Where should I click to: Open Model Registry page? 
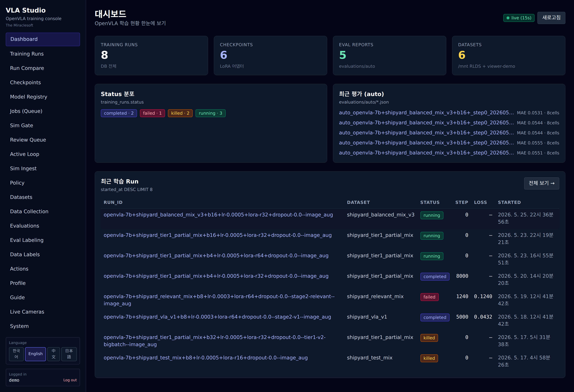[43, 97]
